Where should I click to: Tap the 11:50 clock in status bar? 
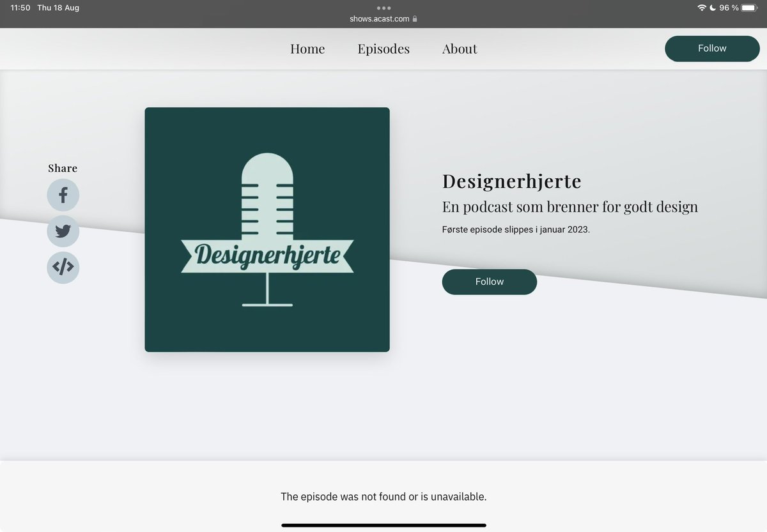click(x=20, y=8)
